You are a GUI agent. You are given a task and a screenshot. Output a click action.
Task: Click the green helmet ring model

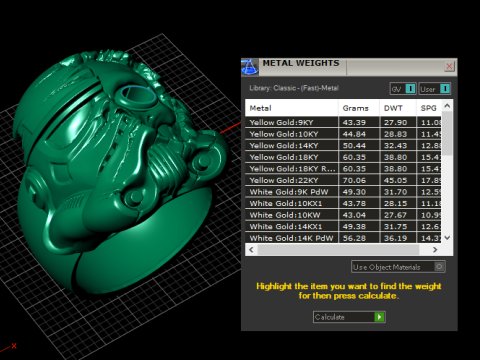[120, 173]
